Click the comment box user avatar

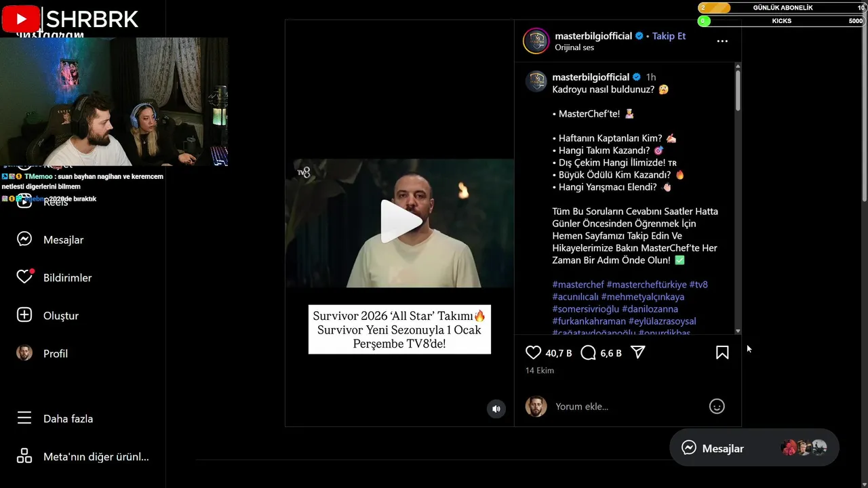536,406
